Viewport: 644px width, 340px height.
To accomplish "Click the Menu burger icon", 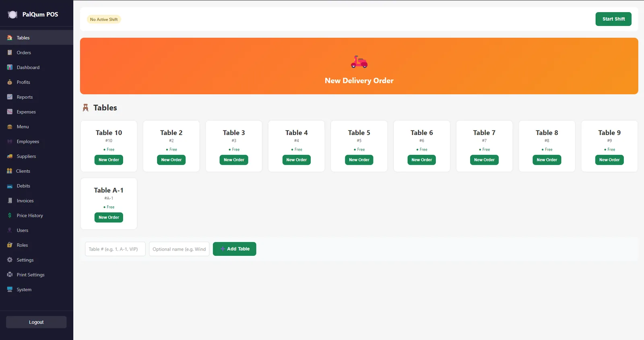I will (x=10, y=126).
